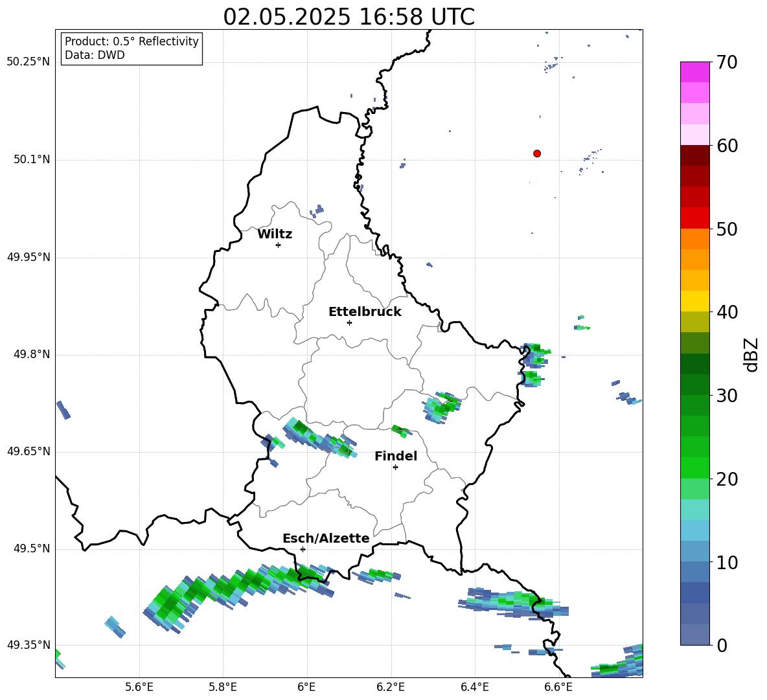
Task: Click the dark red colorbar band below 60
Action: click(x=694, y=156)
